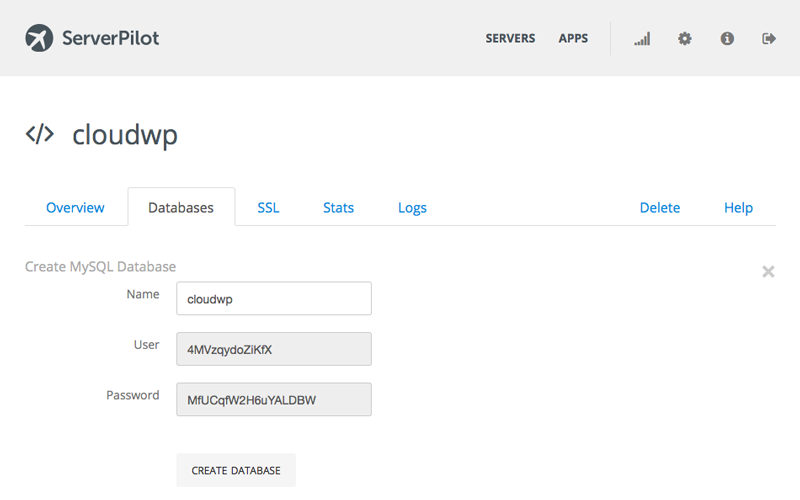Click the ServerPilot airplane logo
Screen dimensions: 800x500
[x=39, y=38]
